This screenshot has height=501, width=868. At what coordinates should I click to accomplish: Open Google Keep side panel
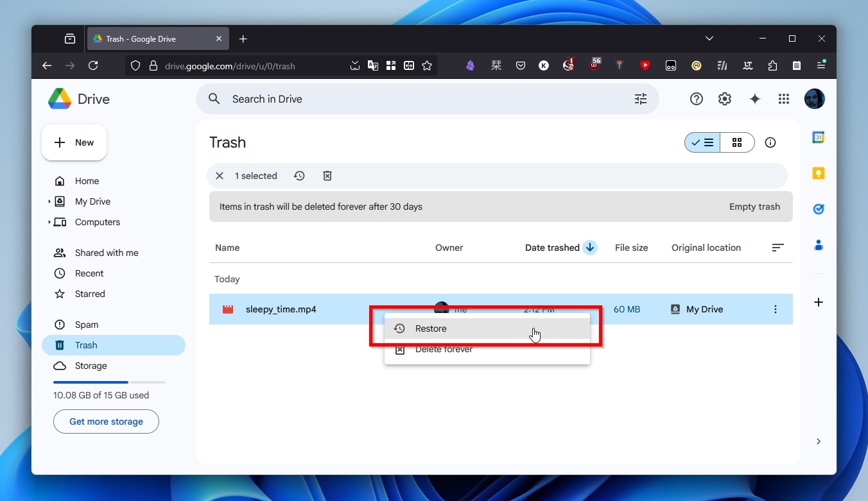(818, 173)
